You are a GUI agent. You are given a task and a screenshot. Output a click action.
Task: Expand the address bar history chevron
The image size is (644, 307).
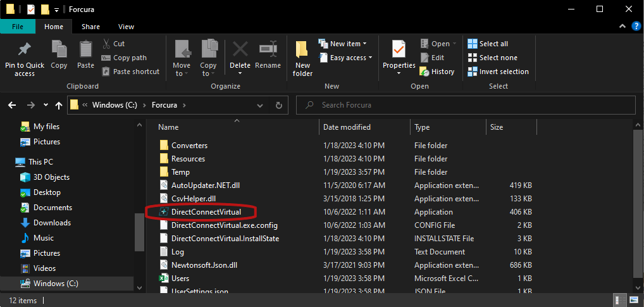click(x=259, y=105)
